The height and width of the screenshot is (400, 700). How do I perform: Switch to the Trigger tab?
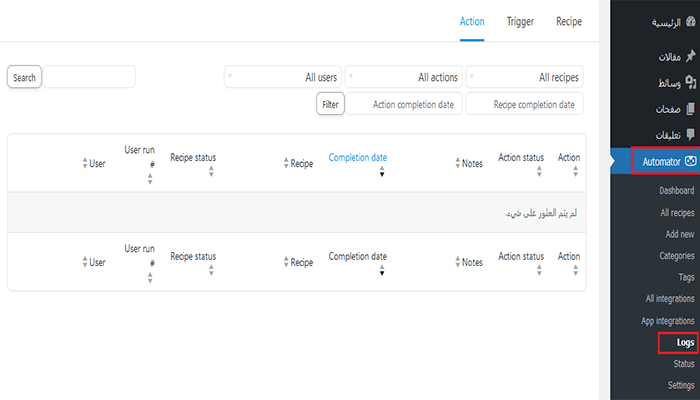pyautogui.click(x=520, y=21)
